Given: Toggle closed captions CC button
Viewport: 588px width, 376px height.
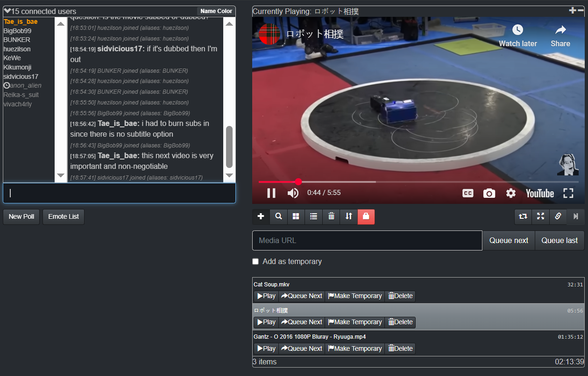Looking at the screenshot, I should pyautogui.click(x=468, y=193).
